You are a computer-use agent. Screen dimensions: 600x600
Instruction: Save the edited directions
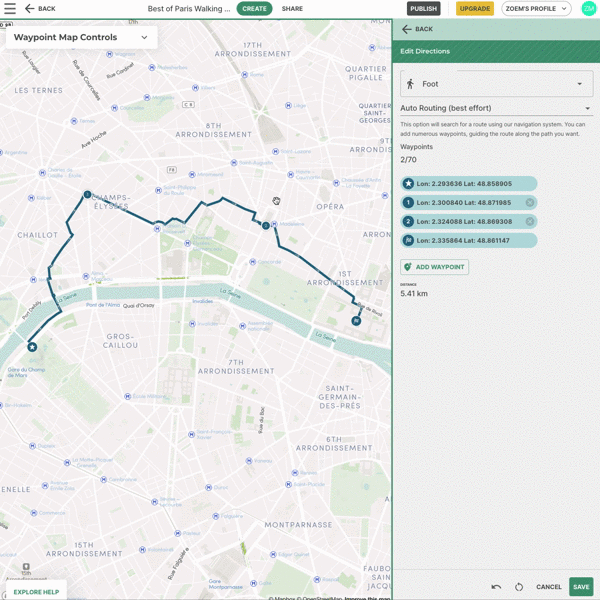(x=581, y=587)
